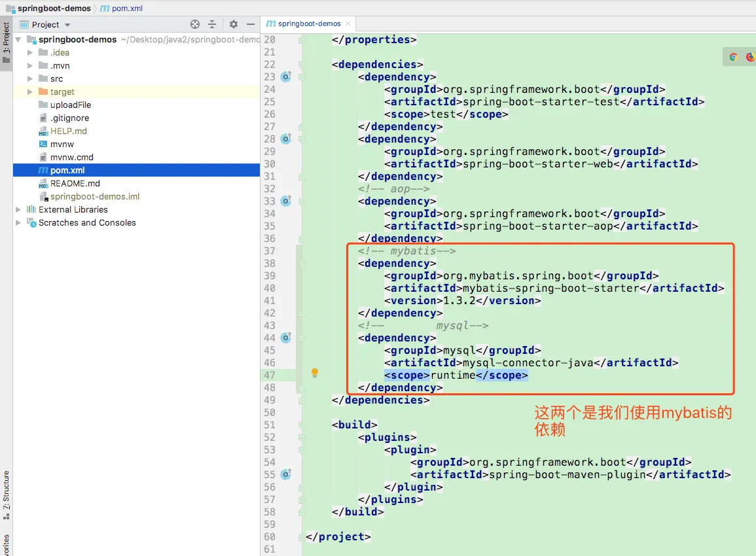This screenshot has width=756, height=556.
Task: Open pom.xml in Firefox browser icon
Action: point(750,57)
